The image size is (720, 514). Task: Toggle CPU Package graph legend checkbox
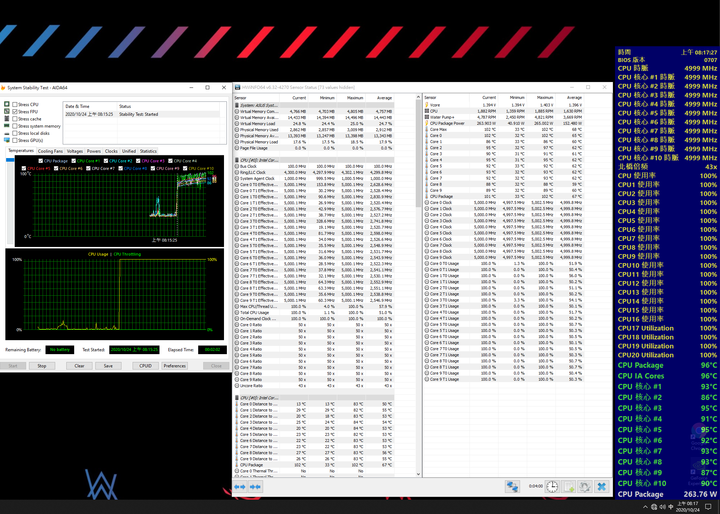click(41, 161)
